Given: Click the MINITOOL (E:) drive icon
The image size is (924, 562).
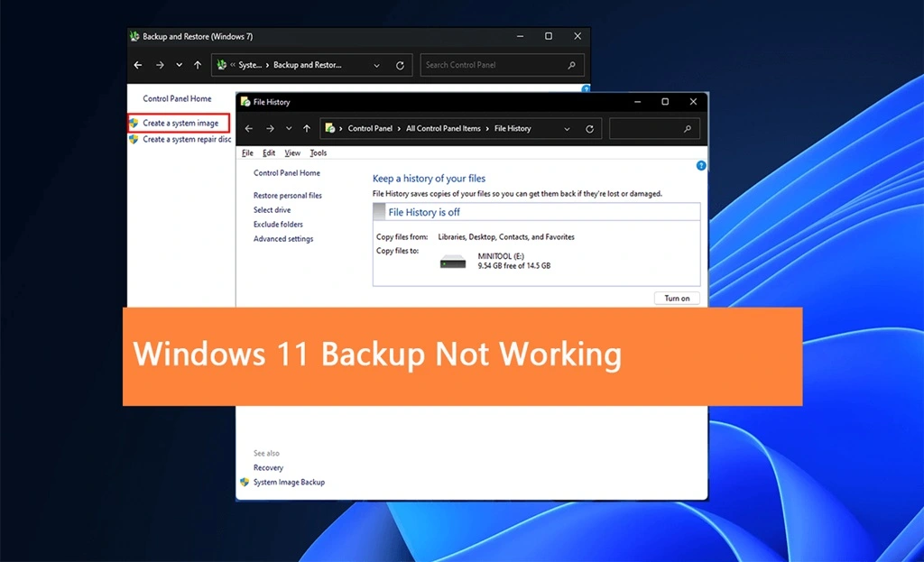Looking at the screenshot, I should click(453, 262).
